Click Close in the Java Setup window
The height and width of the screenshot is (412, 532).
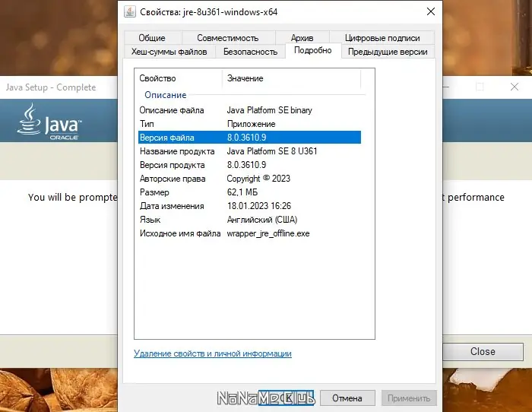point(483,351)
